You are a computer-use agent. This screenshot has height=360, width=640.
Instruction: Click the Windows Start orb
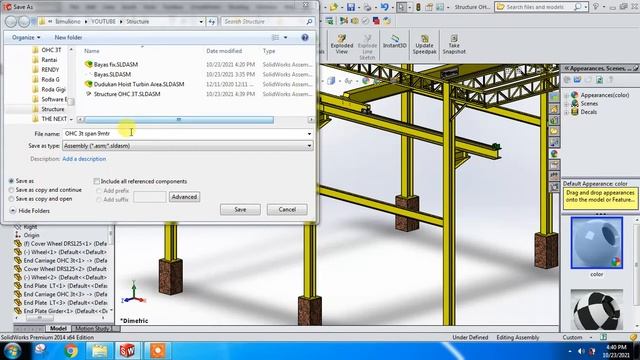(12, 350)
